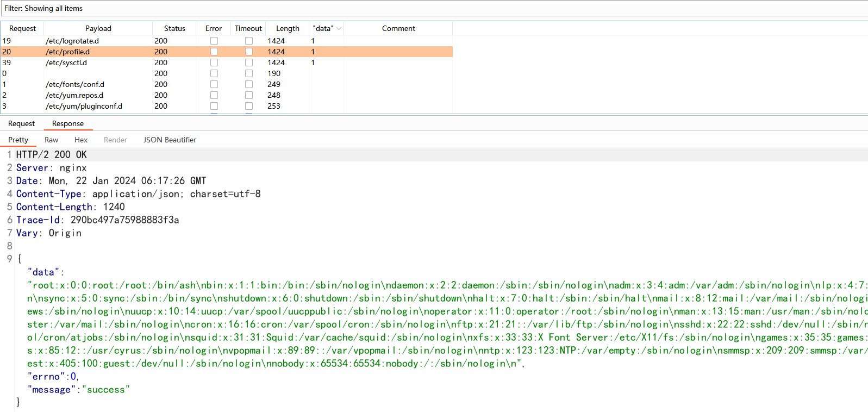Viewport: 868px width, 412px height.
Task: Click the "data": key in response body
Action: (46, 272)
